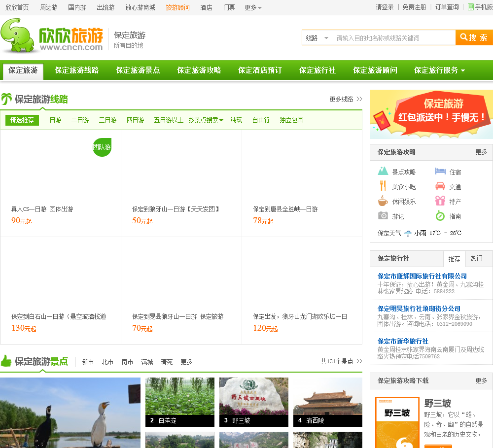Switch travel agency list to 热门
Screen dimensions: 493x448
click(x=477, y=258)
